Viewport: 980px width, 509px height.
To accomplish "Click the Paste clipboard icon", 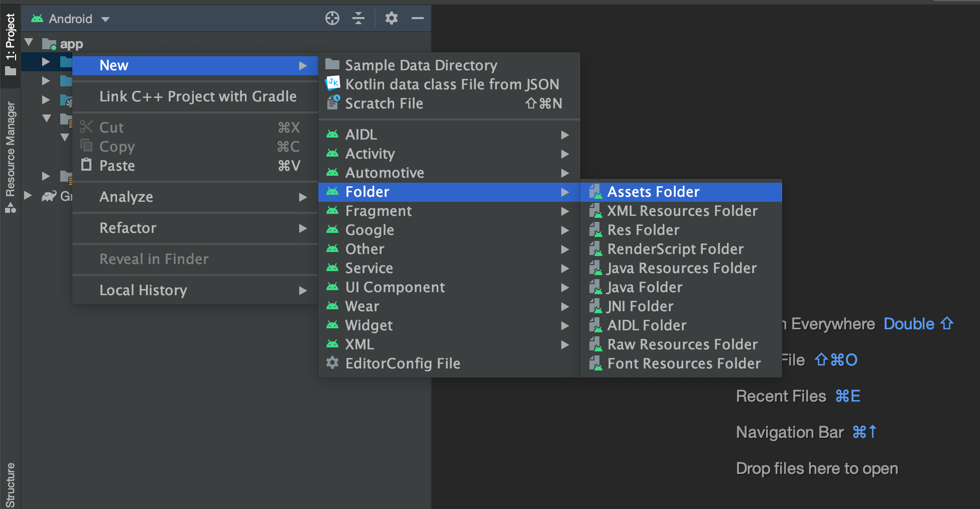I will pos(86,165).
